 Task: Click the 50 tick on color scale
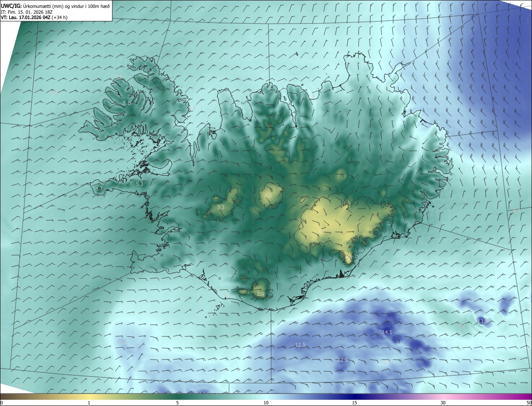click(x=529, y=403)
